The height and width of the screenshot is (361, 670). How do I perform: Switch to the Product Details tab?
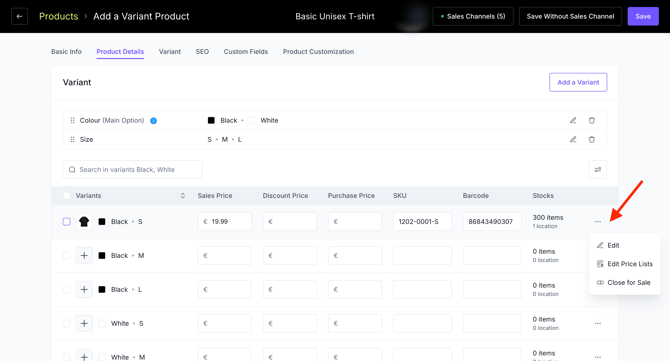pyautogui.click(x=120, y=52)
